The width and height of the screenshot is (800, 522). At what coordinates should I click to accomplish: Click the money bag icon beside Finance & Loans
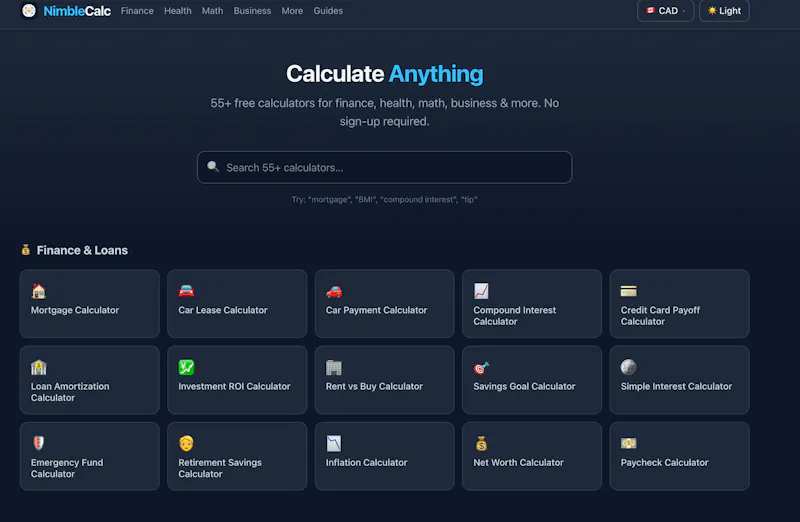point(26,250)
